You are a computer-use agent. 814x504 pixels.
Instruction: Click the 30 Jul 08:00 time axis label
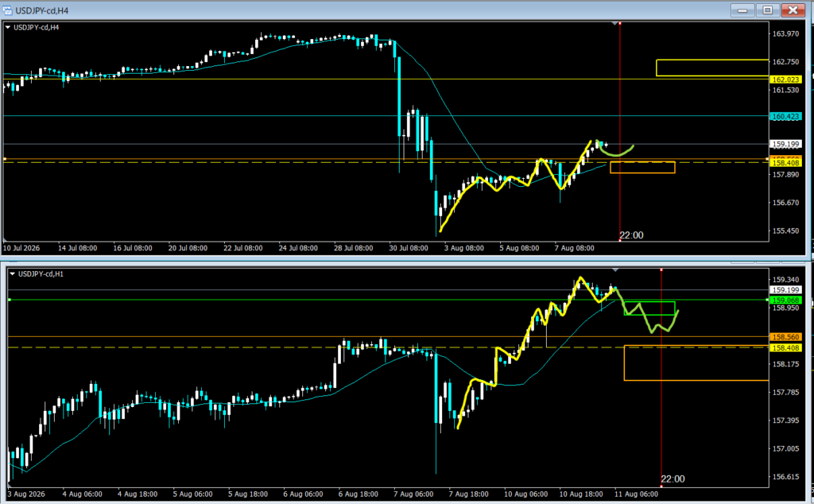(409, 248)
